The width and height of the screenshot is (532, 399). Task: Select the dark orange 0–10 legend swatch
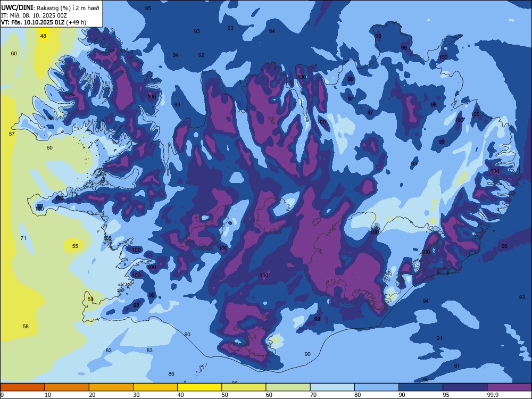[22, 387]
